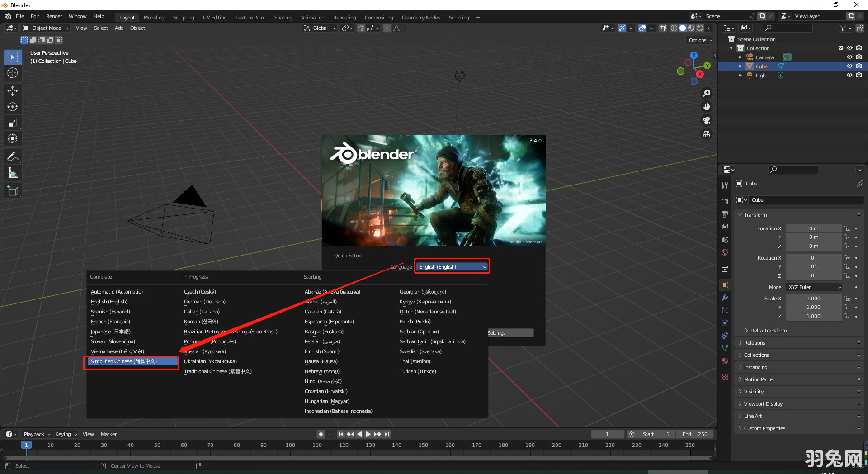The image size is (868, 474).
Task: Select the Scale tool in the toolbar
Action: click(x=13, y=123)
